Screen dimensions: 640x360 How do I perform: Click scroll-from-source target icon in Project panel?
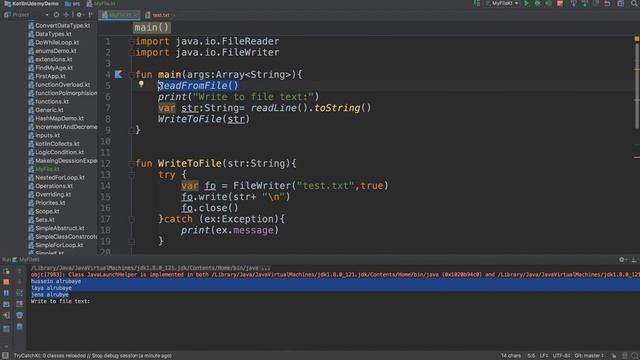point(56,15)
